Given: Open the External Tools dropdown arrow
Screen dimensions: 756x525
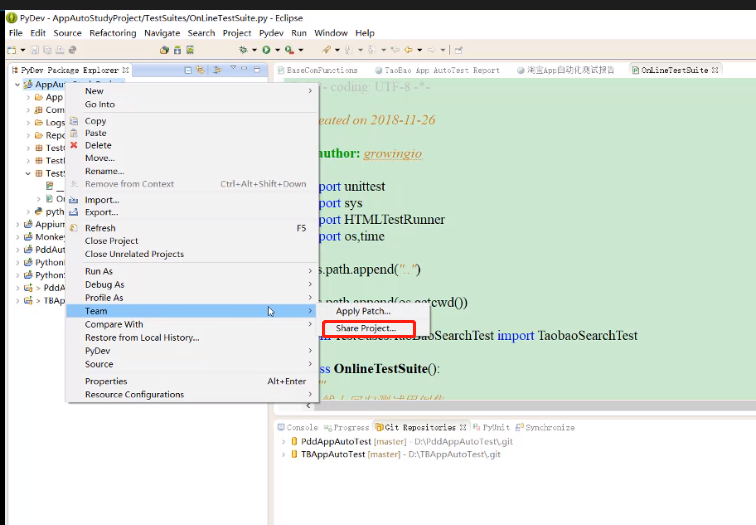Looking at the screenshot, I should (301, 50).
